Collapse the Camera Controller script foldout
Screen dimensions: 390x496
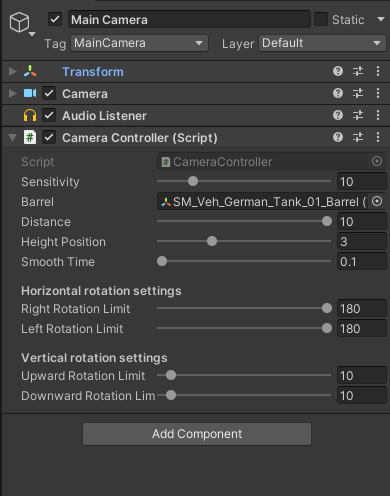12,137
